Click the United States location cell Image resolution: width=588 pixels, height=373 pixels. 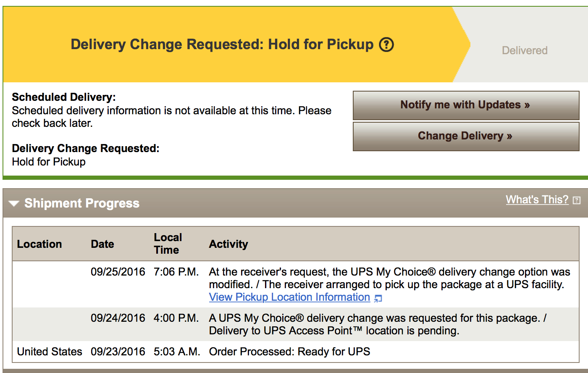(x=50, y=352)
